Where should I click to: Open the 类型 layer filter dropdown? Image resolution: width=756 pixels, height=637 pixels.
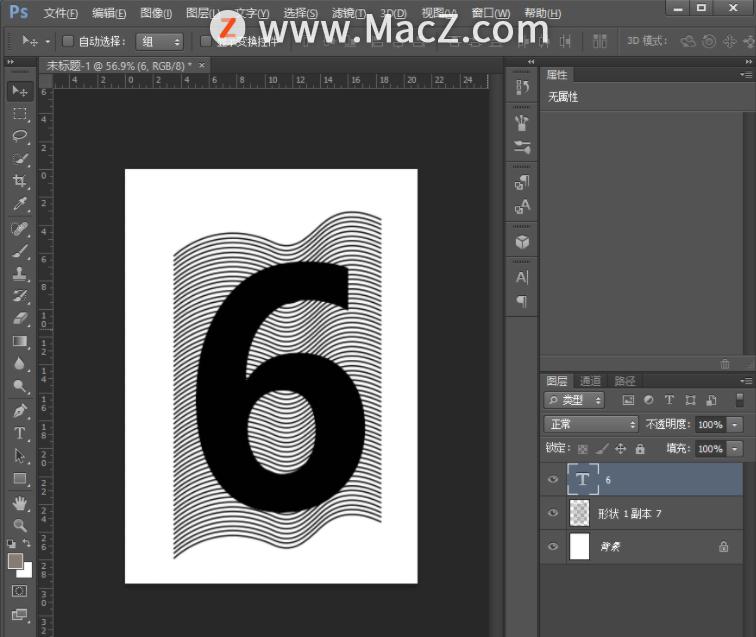click(x=575, y=400)
